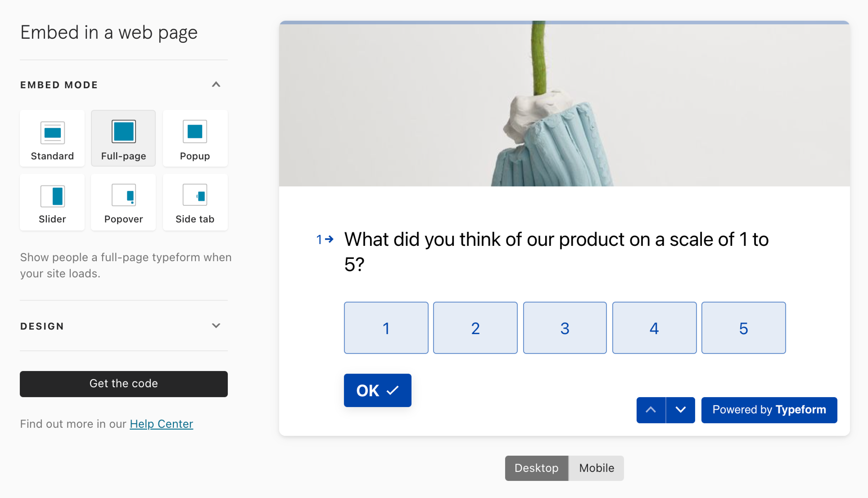Click the previous question up arrow
The width and height of the screenshot is (868, 498).
(x=651, y=410)
